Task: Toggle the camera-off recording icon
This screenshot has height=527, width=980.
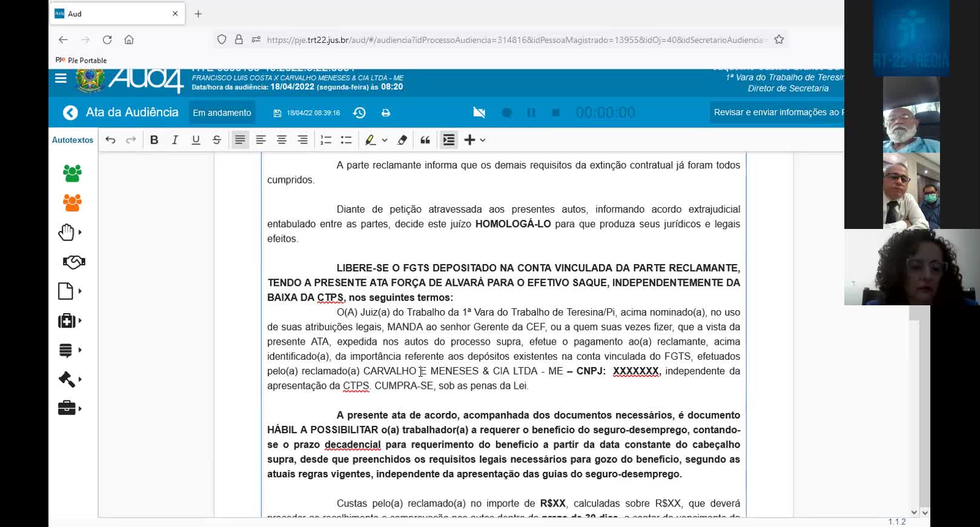Action: (x=479, y=113)
